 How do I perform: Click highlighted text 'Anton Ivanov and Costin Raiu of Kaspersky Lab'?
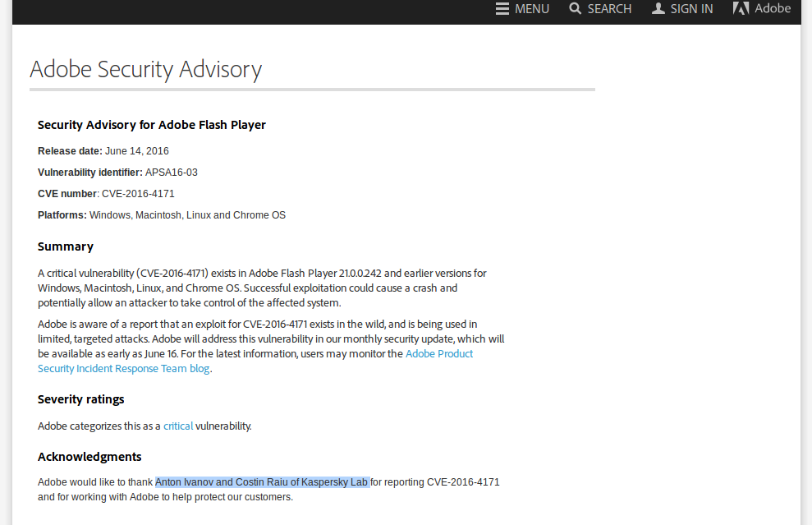263,482
